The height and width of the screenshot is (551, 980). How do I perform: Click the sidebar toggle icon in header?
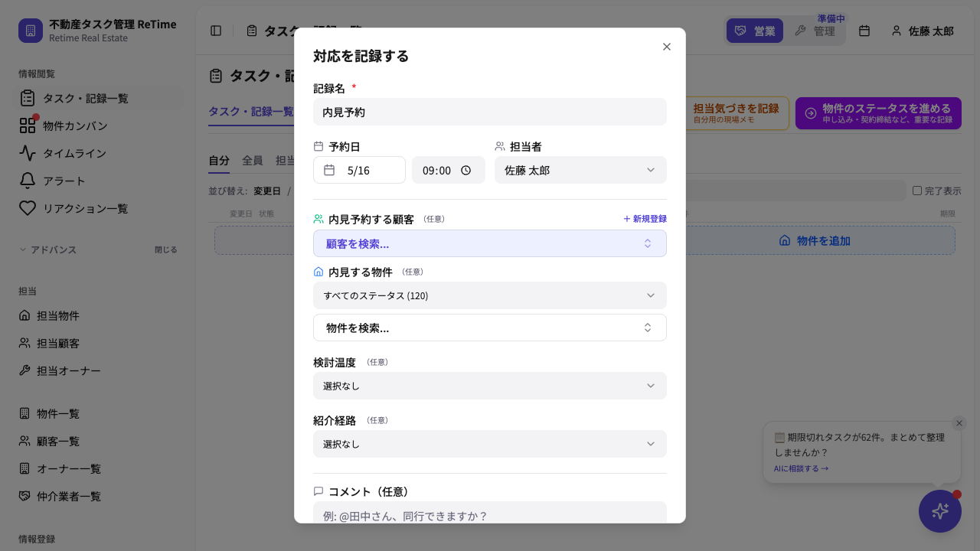tap(216, 31)
